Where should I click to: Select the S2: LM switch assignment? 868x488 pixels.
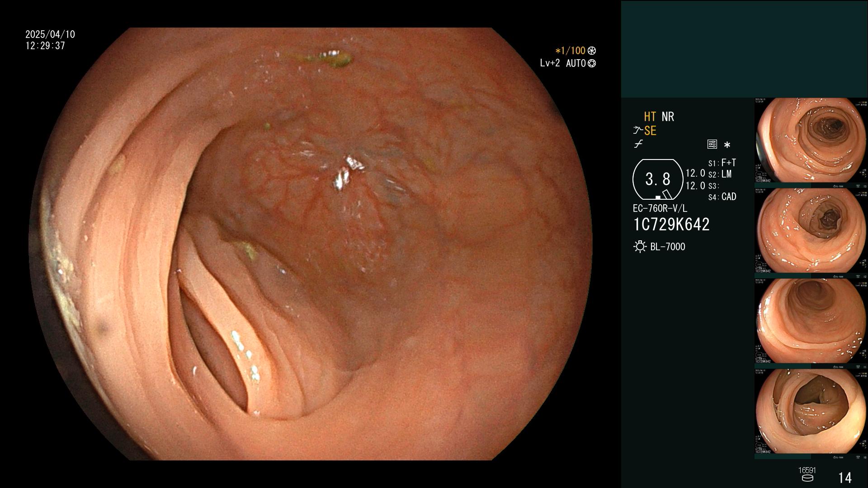tap(720, 174)
